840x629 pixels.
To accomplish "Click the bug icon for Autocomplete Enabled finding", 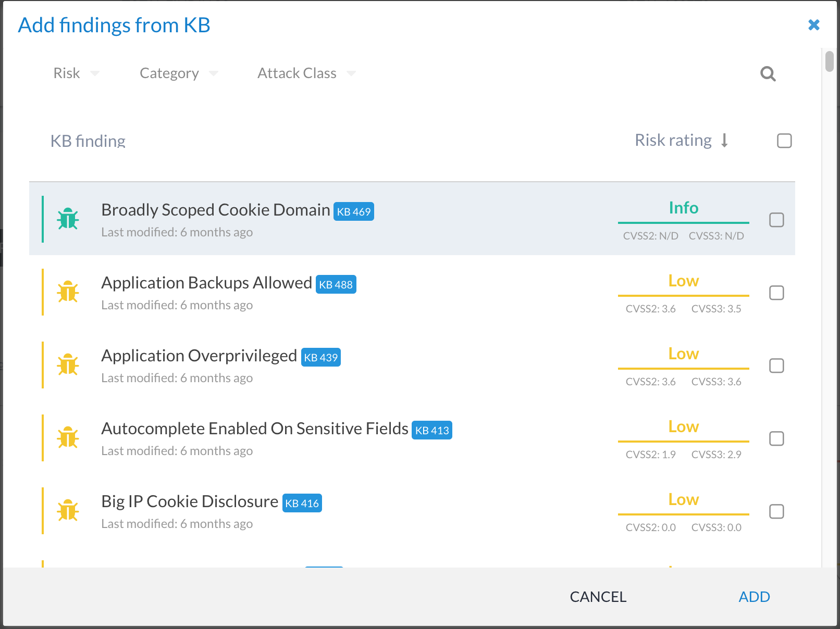I will (68, 437).
